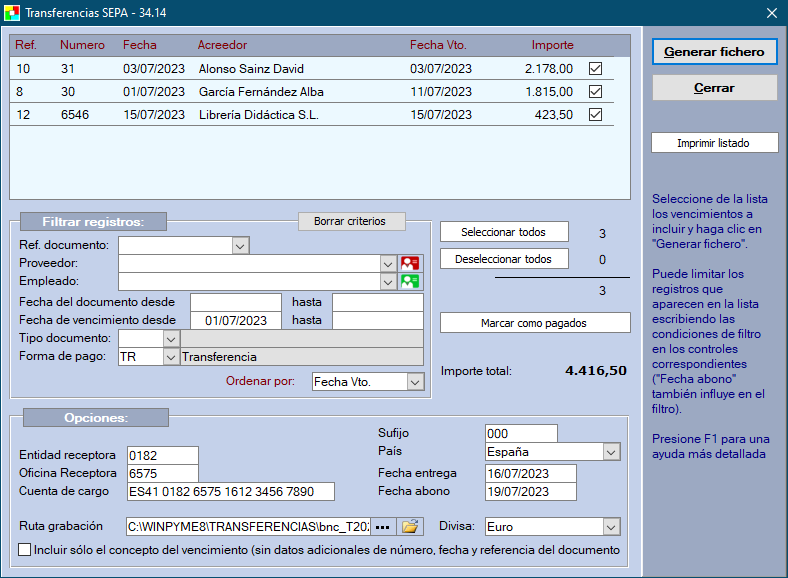Click the green Empleado search icon
Viewport: 788px width, 578px height.
[410, 281]
